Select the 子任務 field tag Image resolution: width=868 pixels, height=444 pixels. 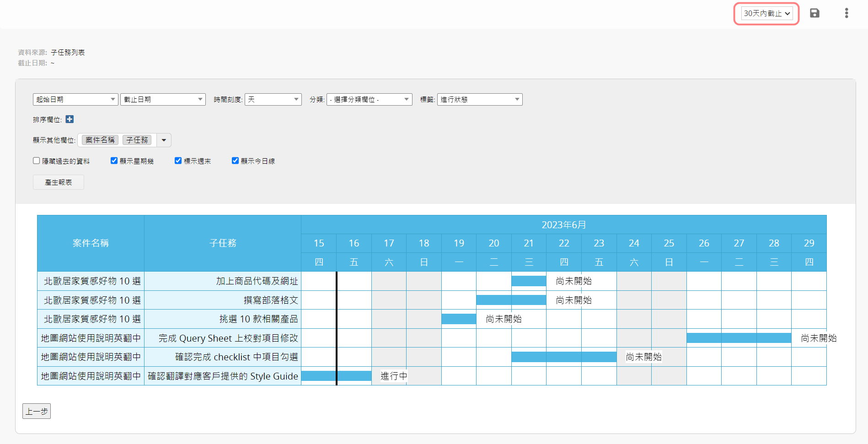click(x=137, y=140)
